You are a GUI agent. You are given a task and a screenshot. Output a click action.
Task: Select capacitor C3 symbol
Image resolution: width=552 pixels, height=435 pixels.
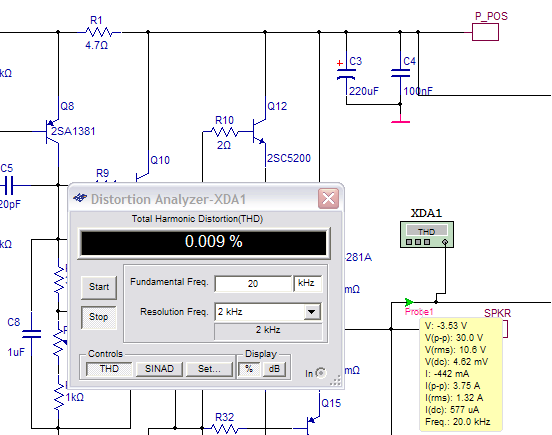tap(346, 73)
